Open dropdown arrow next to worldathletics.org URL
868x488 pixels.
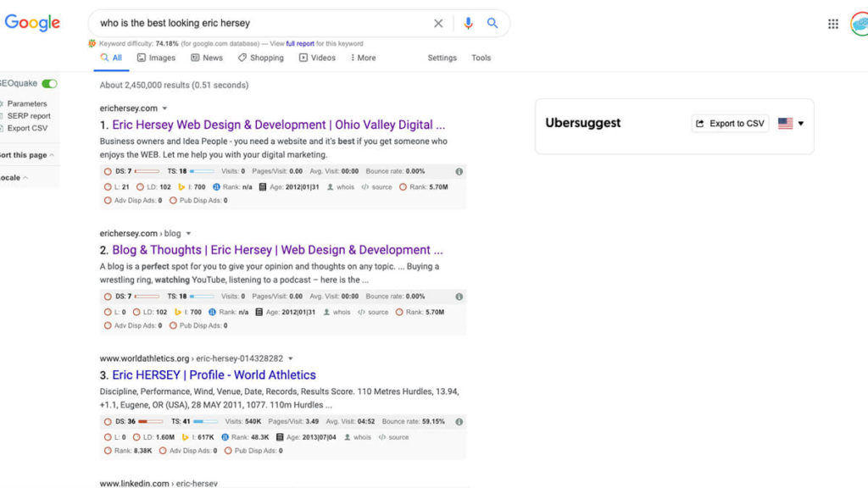click(x=290, y=358)
